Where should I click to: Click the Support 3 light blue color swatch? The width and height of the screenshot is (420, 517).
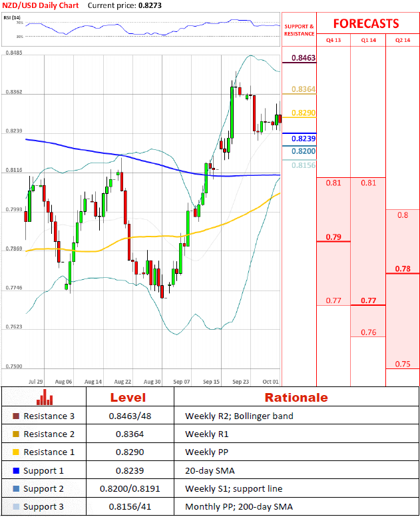click(16, 507)
